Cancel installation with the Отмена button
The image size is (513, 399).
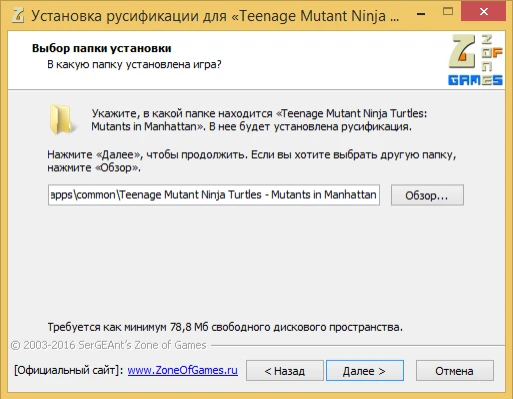click(455, 371)
